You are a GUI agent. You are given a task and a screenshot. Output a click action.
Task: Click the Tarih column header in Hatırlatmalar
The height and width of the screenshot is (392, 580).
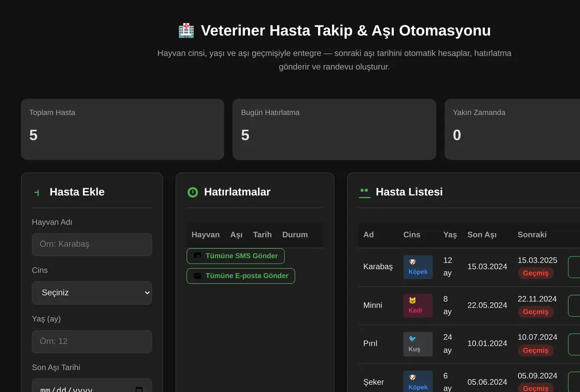pos(262,235)
